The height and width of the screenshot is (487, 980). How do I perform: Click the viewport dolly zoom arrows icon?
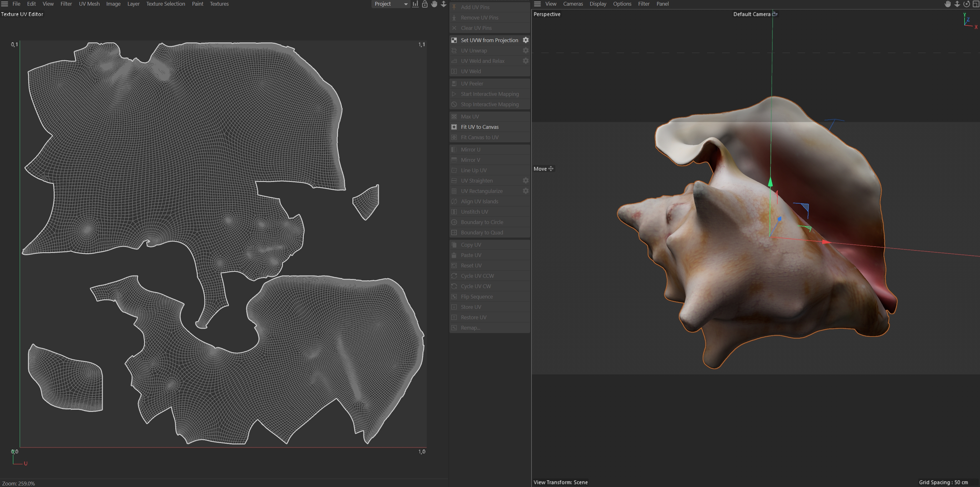(957, 4)
